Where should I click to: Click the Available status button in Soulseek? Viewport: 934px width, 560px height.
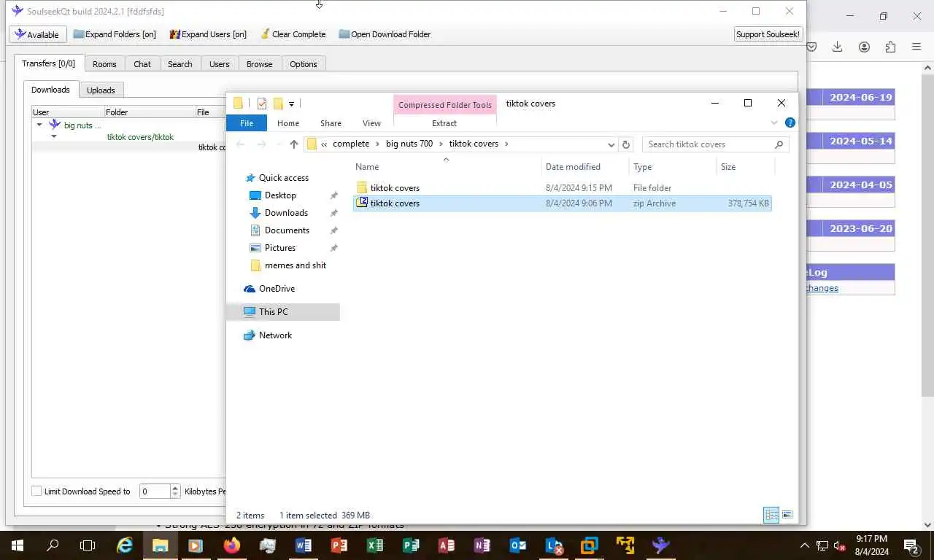(x=38, y=34)
